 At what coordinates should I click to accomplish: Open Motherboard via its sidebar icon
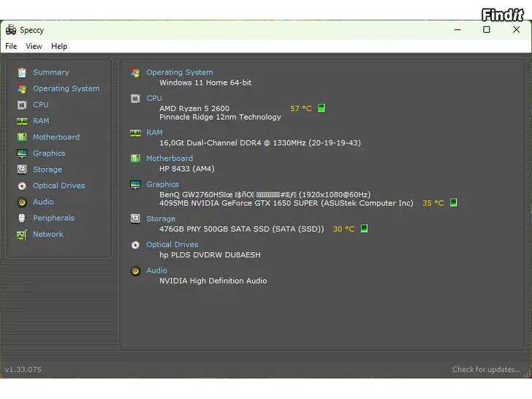point(22,137)
